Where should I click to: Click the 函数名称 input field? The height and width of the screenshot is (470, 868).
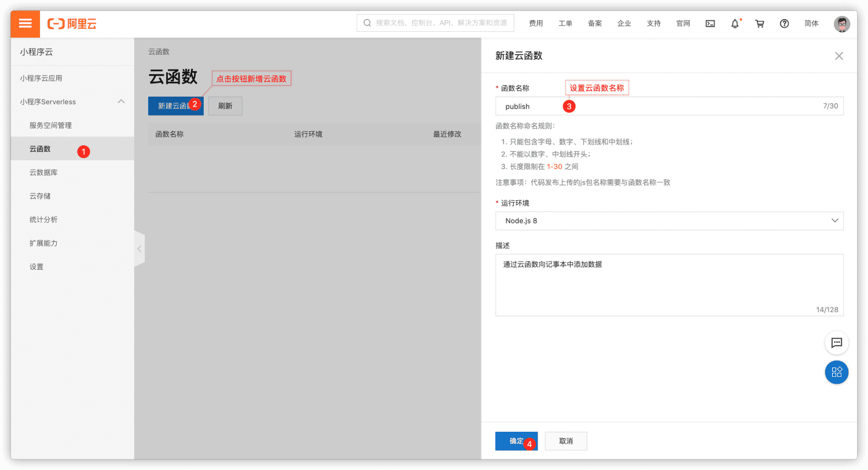[670, 106]
